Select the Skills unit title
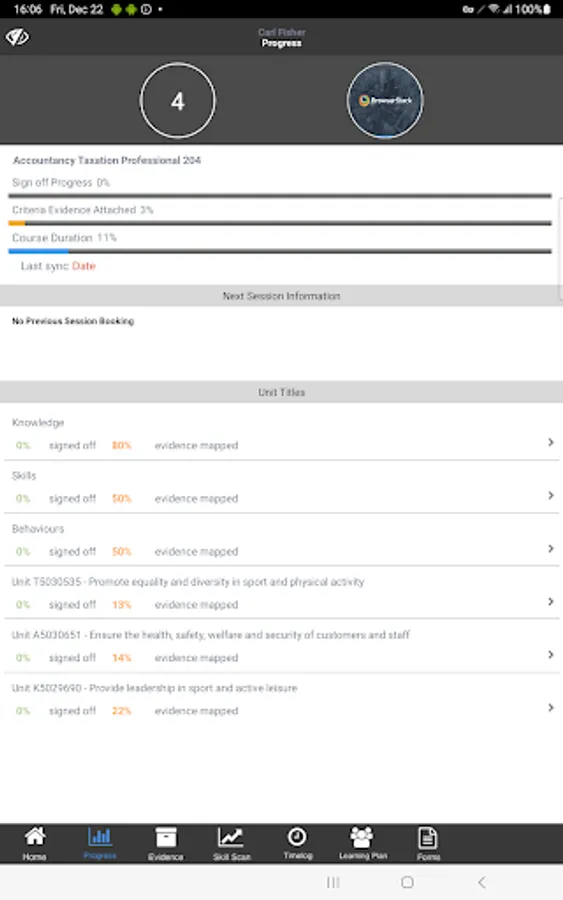Viewport: 563px width, 900px height. click(x=24, y=475)
